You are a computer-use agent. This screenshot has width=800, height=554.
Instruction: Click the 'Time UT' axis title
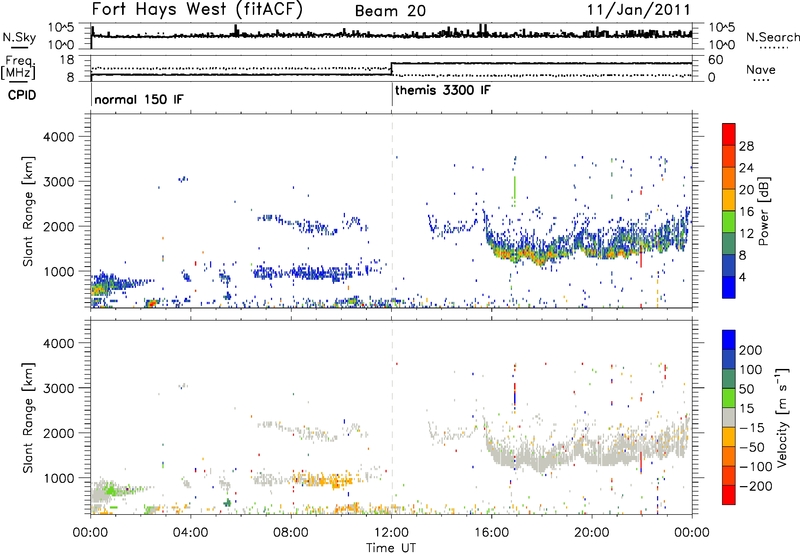pos(391,548)
